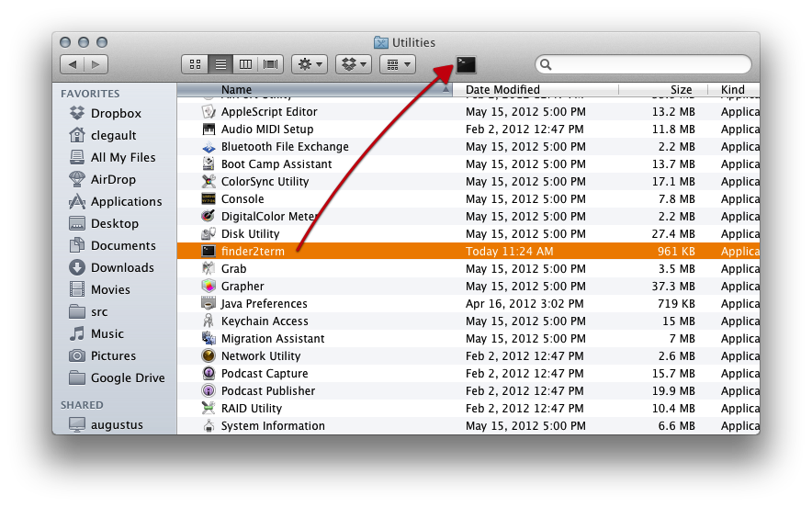Click the Utilities folder title icon
812x507 pixels.
(381, 42)
